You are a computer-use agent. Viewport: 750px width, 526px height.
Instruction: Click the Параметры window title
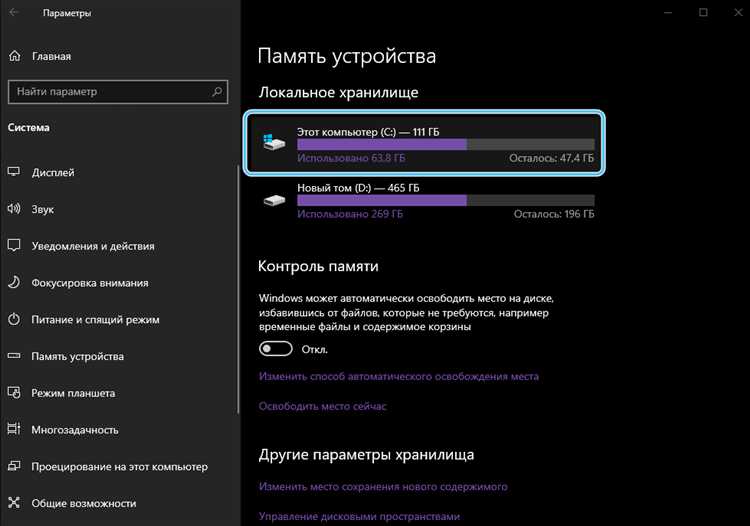tap(67, 13)
